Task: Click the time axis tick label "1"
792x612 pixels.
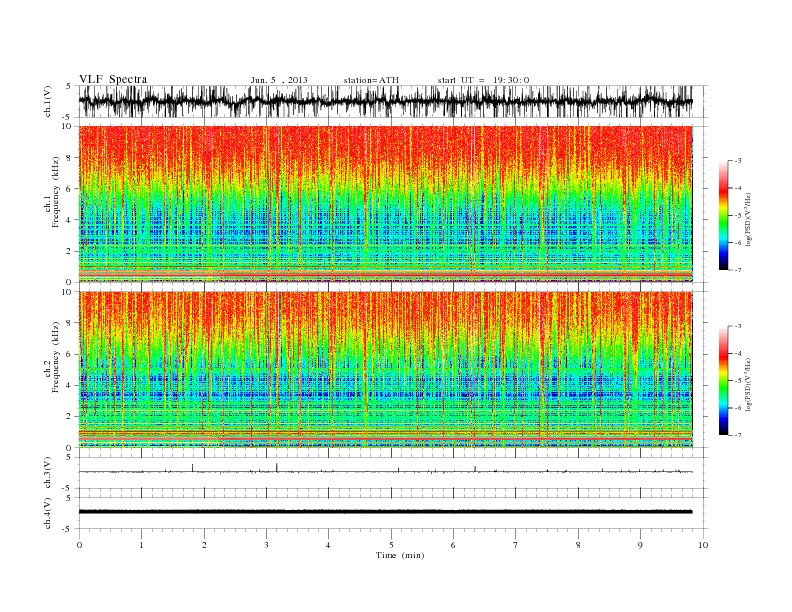Action: pos(141,545)
